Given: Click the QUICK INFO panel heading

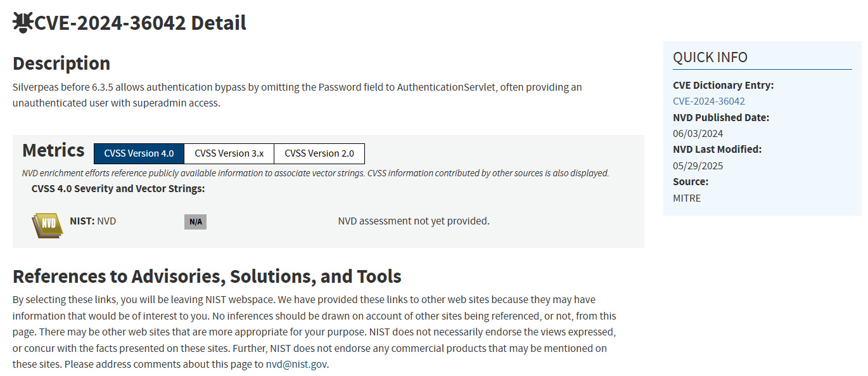Looking at the screenshot, I should (710, 58).
